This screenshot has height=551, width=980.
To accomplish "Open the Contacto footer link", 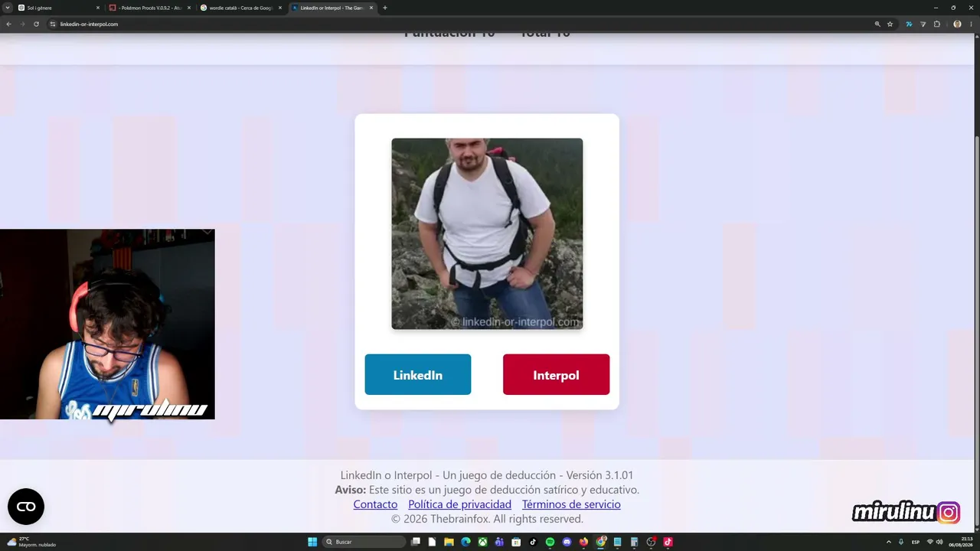I will (x=375, y=504).
